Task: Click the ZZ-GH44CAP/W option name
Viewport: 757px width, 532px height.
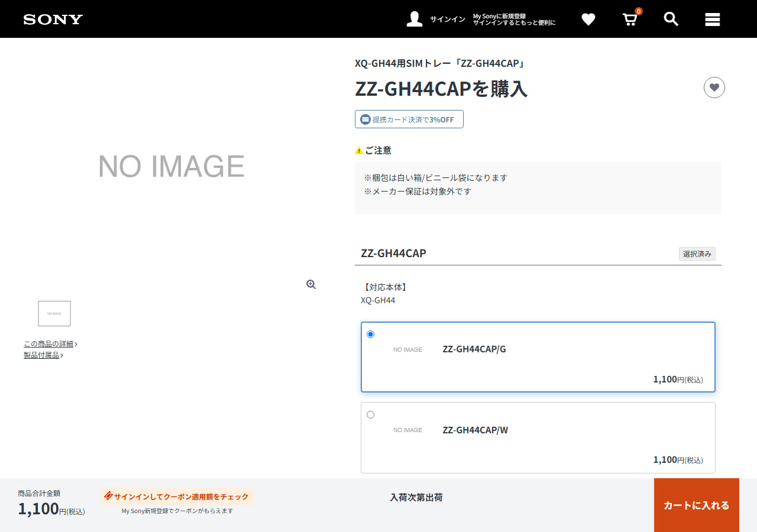Action: tap(475, 430)
